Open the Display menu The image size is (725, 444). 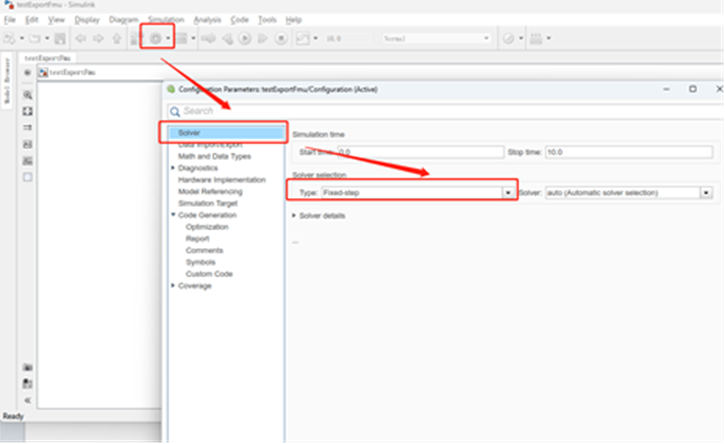click(x=87, y=20)
